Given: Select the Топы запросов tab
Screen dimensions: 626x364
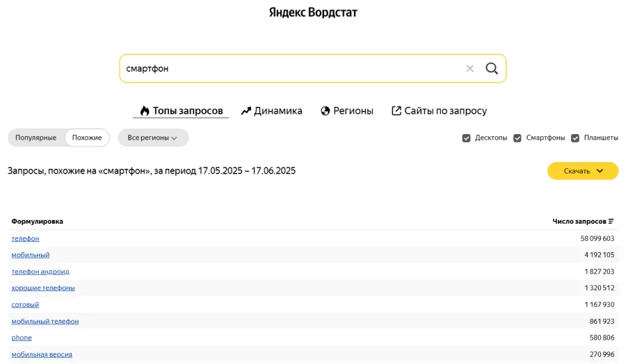Looking at the screenshot, I should click(181, 110).
